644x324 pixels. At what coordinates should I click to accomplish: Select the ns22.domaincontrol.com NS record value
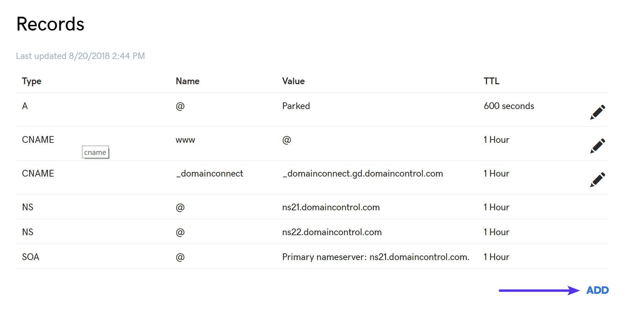pyautogui.click(x=332, y=232)
